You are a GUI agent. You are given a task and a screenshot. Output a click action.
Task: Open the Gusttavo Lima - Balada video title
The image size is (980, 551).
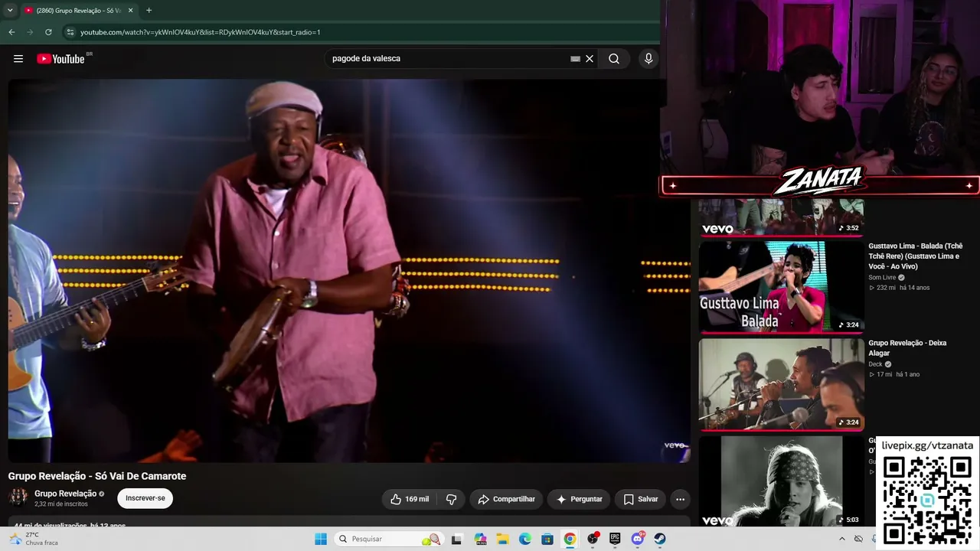916,256
